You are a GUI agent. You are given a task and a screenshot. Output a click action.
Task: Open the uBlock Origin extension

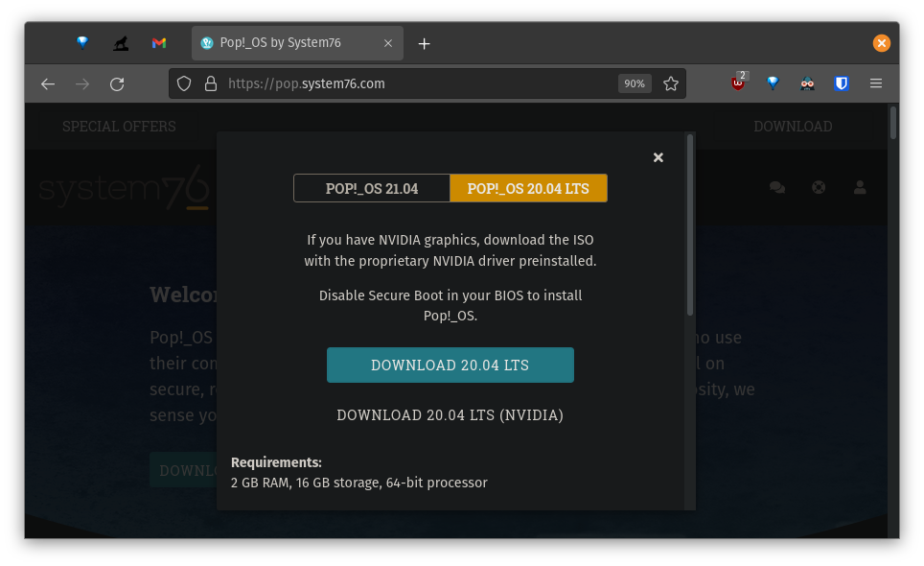tap(738, 83)
